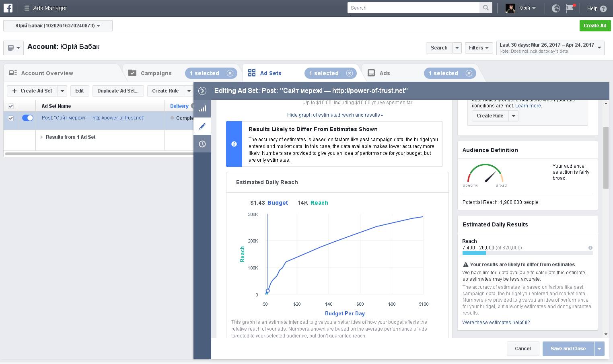Clear the Campaigns selection with X icon
The height and width of the screenshot is (364, 613).
(x=230, y=73)
